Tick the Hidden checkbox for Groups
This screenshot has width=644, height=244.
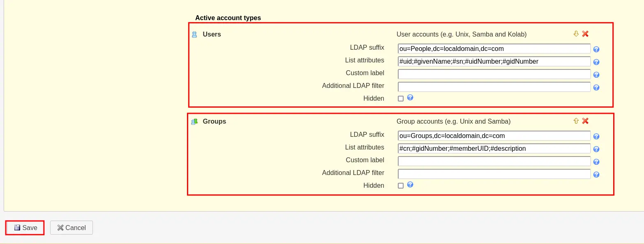(x=401, y=186)
